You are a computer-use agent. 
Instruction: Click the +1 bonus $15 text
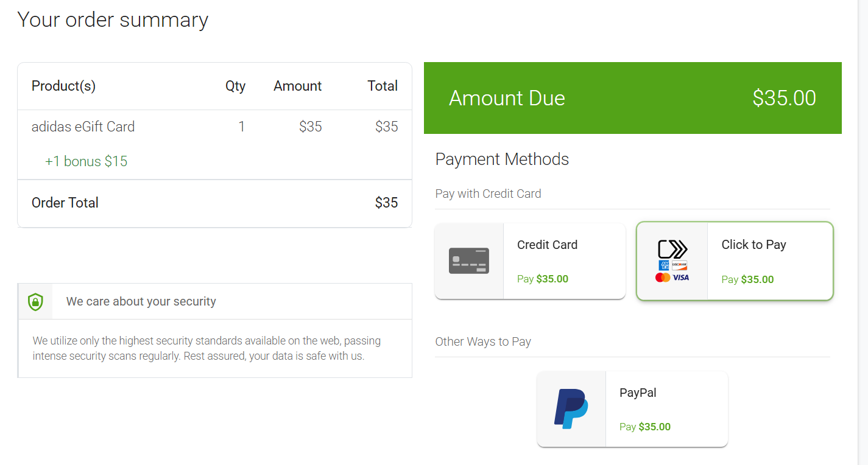click(x=86, y=161)
